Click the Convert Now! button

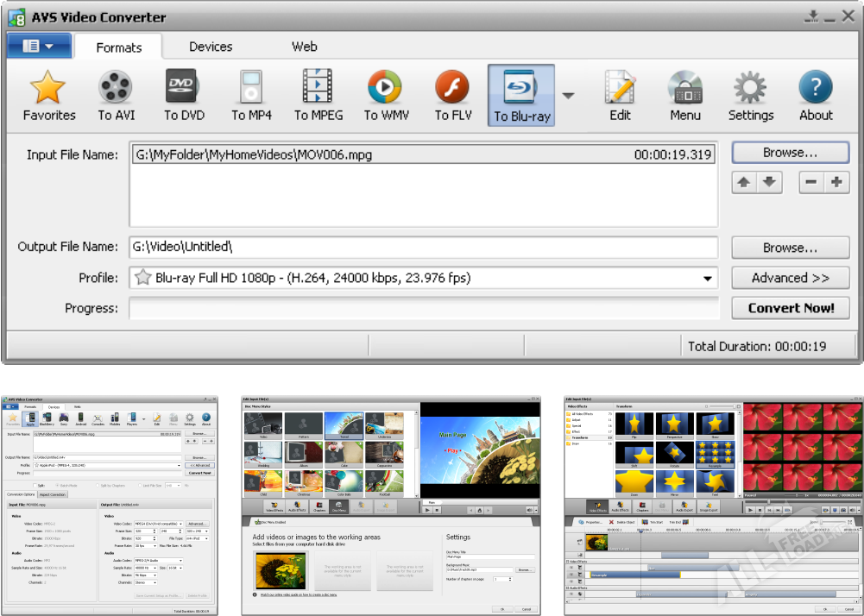pos(791,308)
